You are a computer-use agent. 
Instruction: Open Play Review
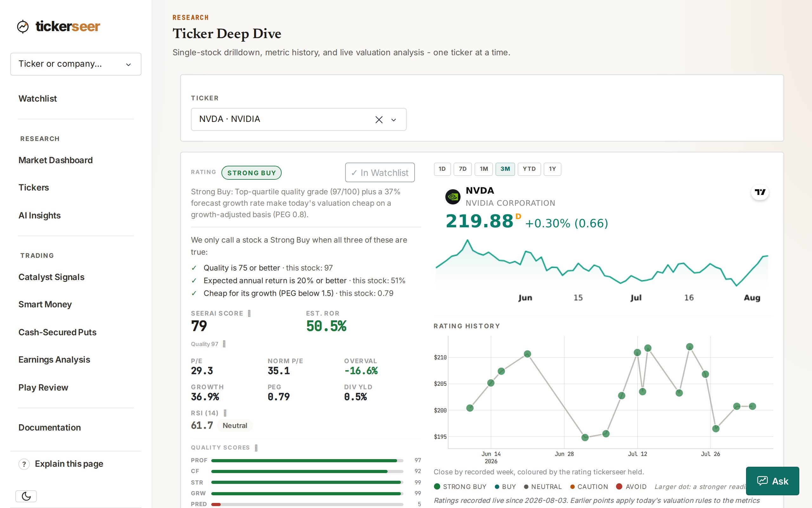(x=43, y=388)
